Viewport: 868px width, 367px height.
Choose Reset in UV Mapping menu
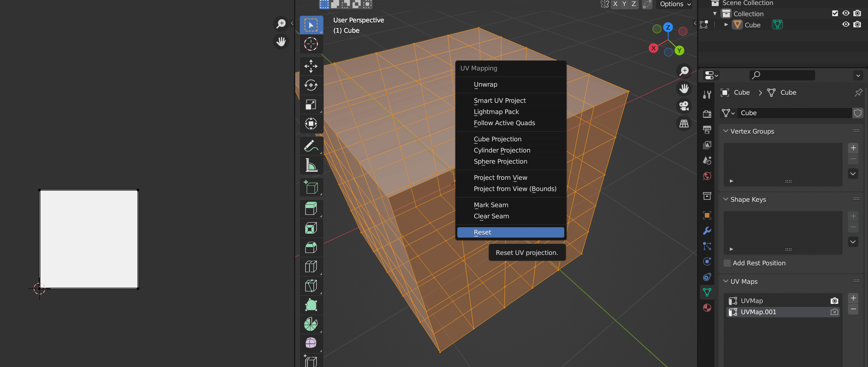click(x=511, y=232)
